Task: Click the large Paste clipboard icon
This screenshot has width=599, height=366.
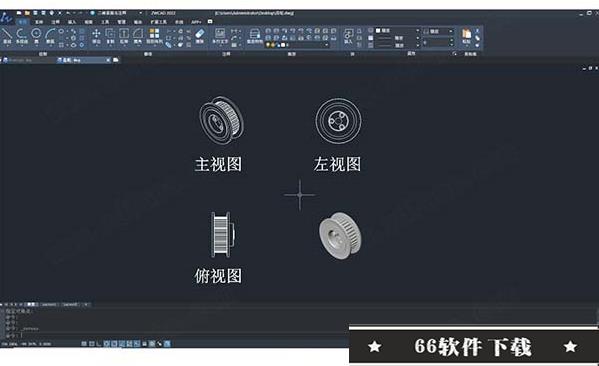Action: point(466,36)
